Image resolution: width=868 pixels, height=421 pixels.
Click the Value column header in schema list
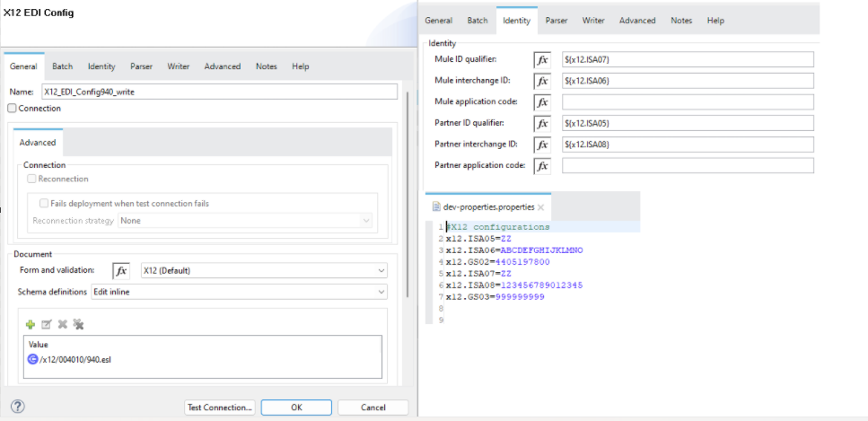pos(39,345)
